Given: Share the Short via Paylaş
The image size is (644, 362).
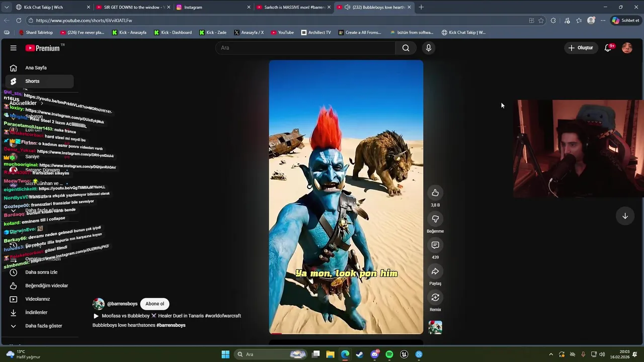Looking at the screenshot, I should coord(435,271).
